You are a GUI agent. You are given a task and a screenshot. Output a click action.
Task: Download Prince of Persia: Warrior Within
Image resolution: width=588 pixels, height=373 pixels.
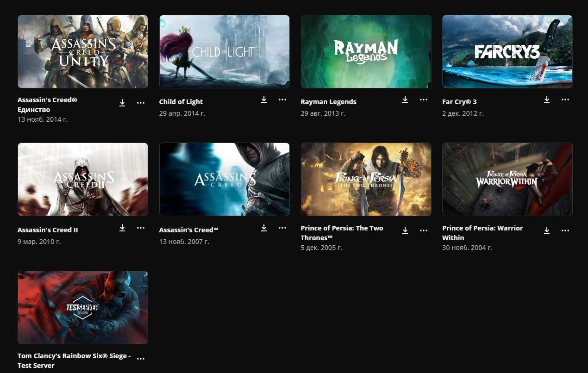point(547,230)
